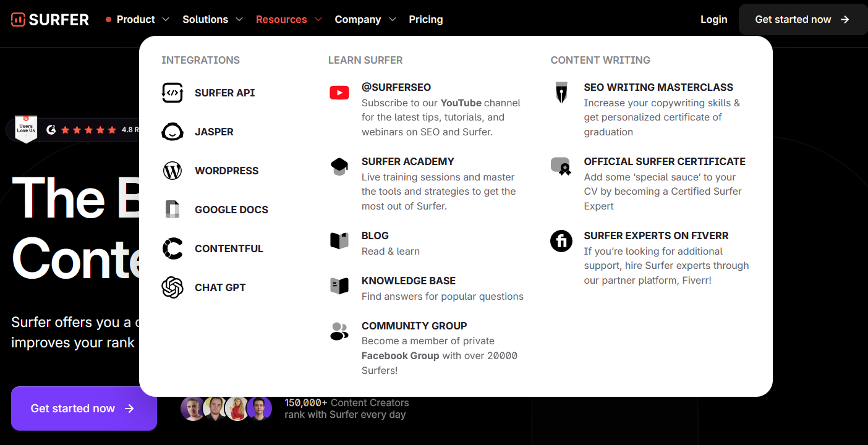Open the OFFICIAL SURFER CERTIFICATE link
Viewport: 868px width, 445px height.
(665, 161)
